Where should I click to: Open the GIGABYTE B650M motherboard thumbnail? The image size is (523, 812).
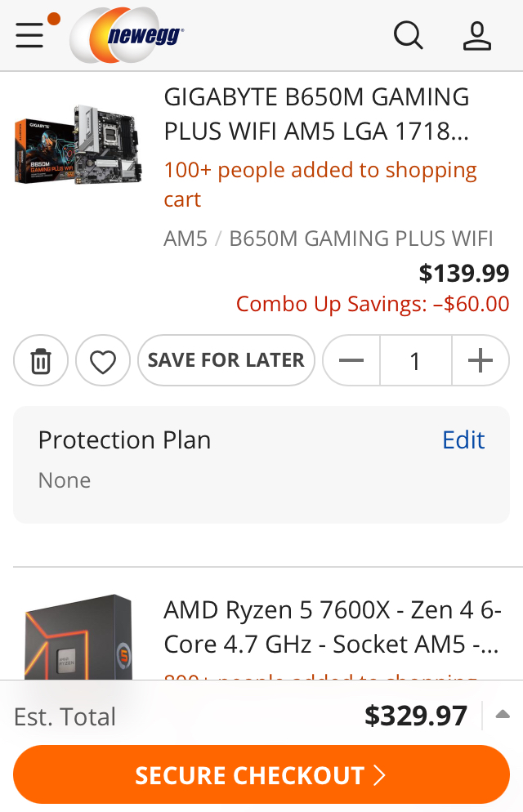tap(78, 145)
